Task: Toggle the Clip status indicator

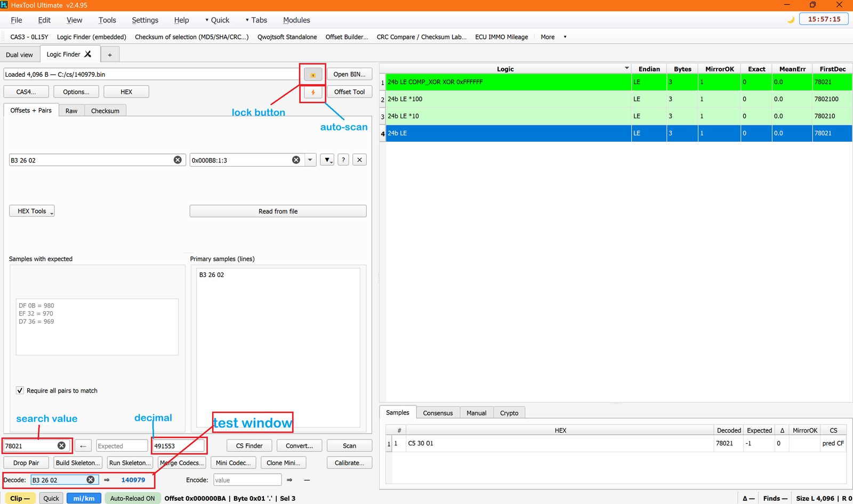Action: point(20,498)
